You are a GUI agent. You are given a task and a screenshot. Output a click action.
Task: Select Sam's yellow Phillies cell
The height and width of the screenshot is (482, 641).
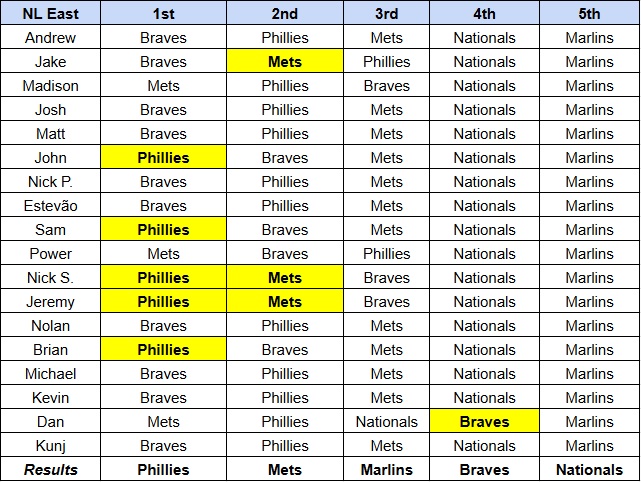pos(163,230)
